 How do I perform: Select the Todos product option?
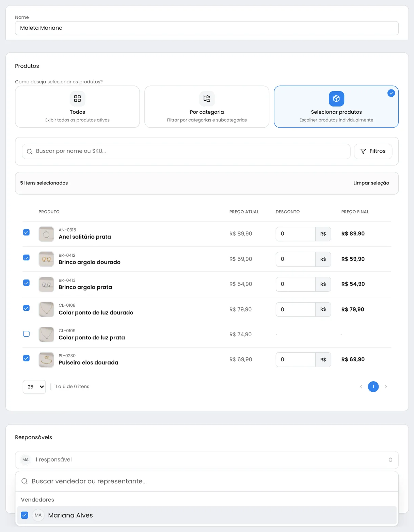coord(77,107)
